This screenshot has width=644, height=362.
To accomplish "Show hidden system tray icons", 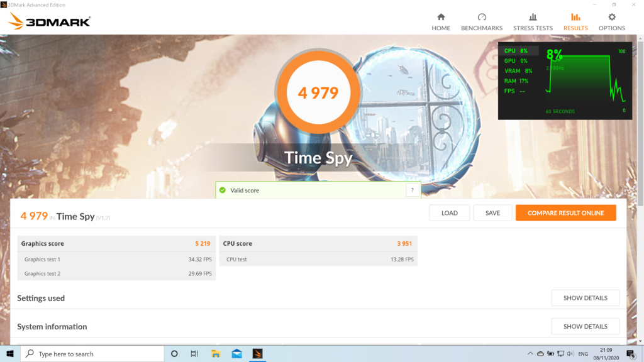I will click(x=530, y=353).
